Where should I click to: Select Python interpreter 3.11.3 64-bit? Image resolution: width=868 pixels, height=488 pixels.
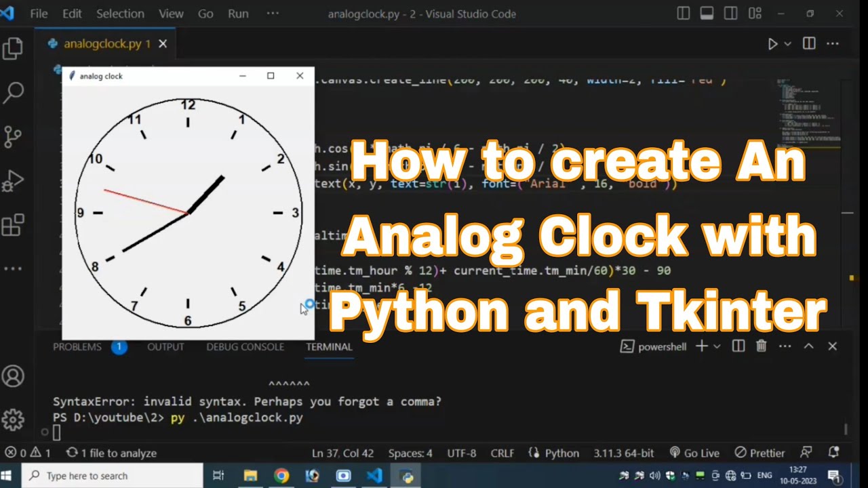click(x=624, y=453)
